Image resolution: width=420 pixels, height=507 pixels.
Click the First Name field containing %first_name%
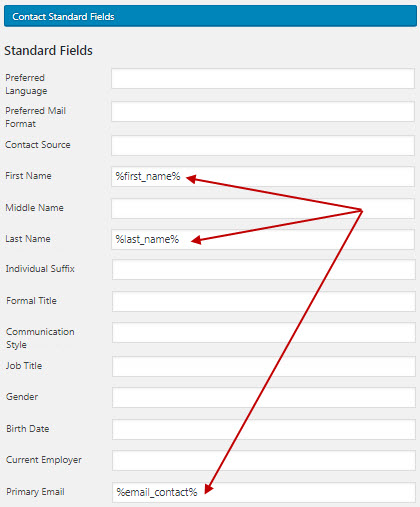[x=263, y=177]
